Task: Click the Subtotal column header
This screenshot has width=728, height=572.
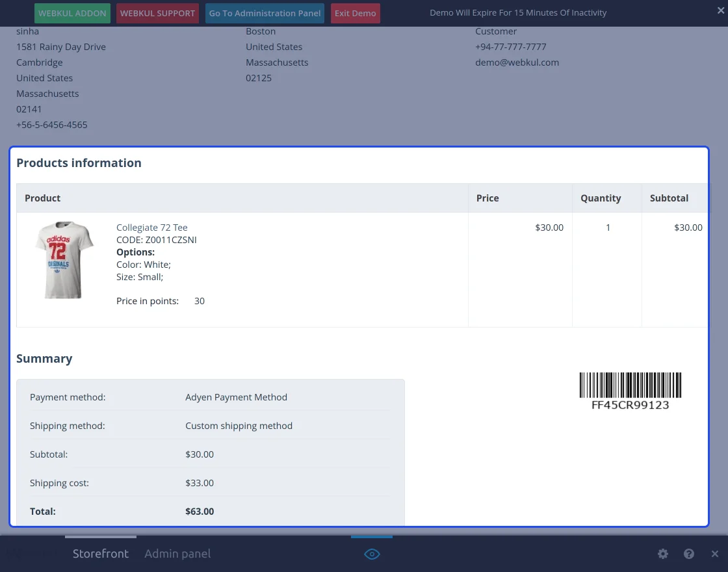Action: 669,198
